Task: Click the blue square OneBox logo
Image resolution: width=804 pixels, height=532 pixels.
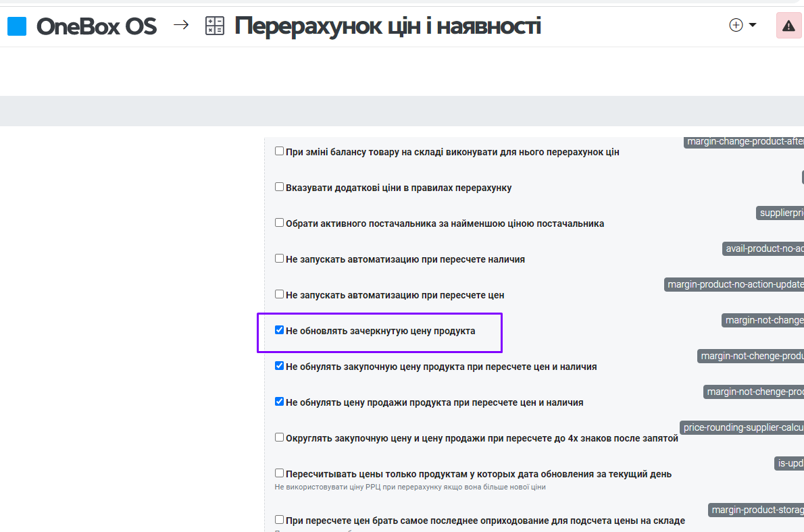Action: [x=17, y=26]
